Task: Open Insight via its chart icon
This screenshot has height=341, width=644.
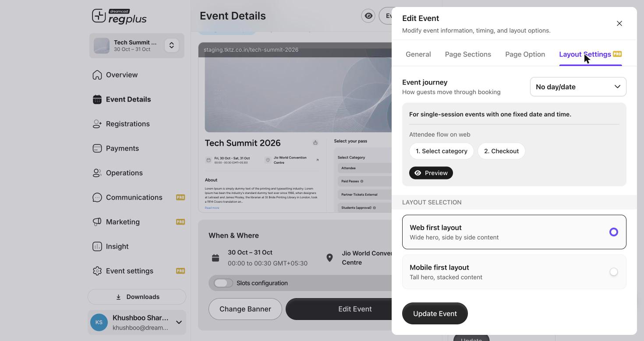Action: [97, 246]
